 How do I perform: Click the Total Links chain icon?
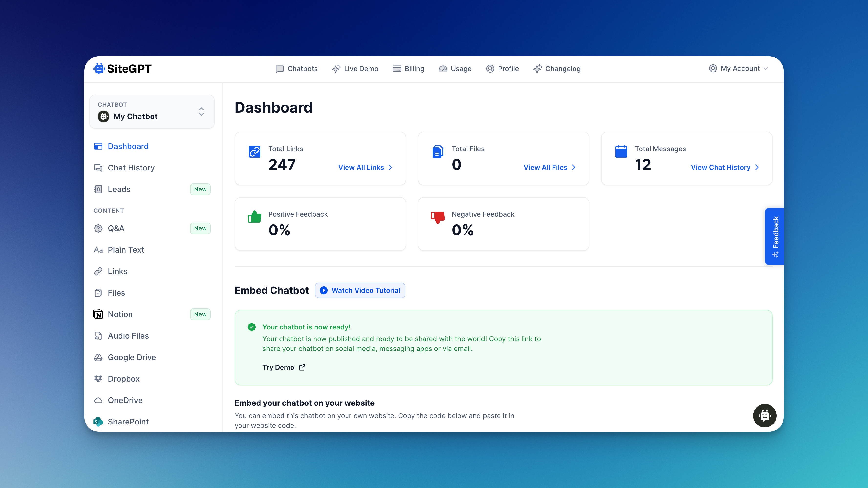pyautogui.click(x=254, y=151)
